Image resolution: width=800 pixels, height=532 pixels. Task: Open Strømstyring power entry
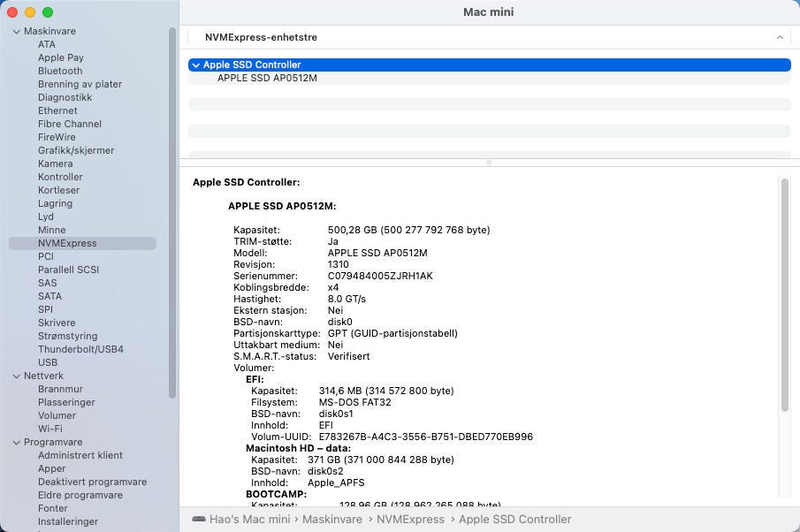[x=67, y=336]
